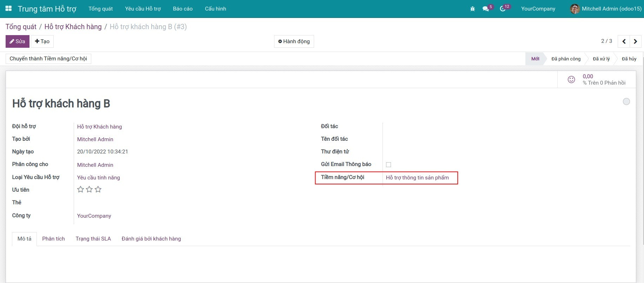Set priority using the first star
The image size is (644, 283).
(x=80, y=190)
